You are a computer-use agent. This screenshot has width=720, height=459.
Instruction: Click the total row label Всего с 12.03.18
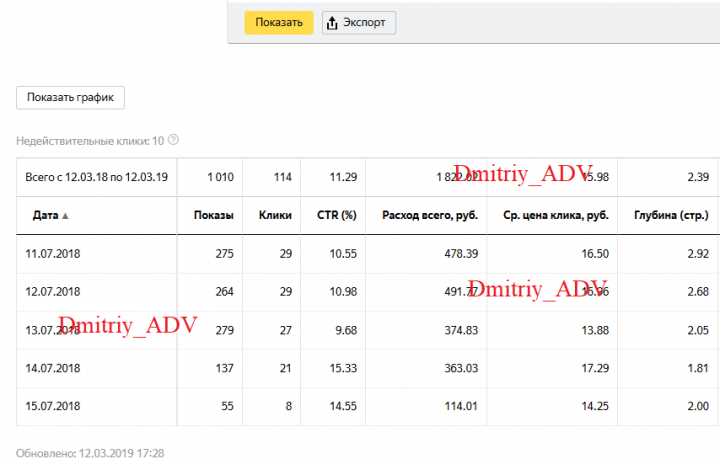click(x=96, y=177)
